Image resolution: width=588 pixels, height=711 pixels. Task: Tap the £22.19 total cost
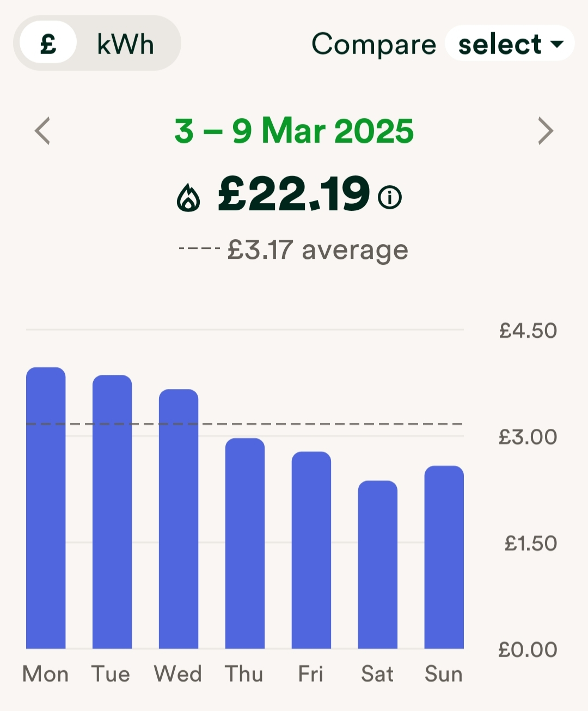pyautogui.click(x=294, y=194)
